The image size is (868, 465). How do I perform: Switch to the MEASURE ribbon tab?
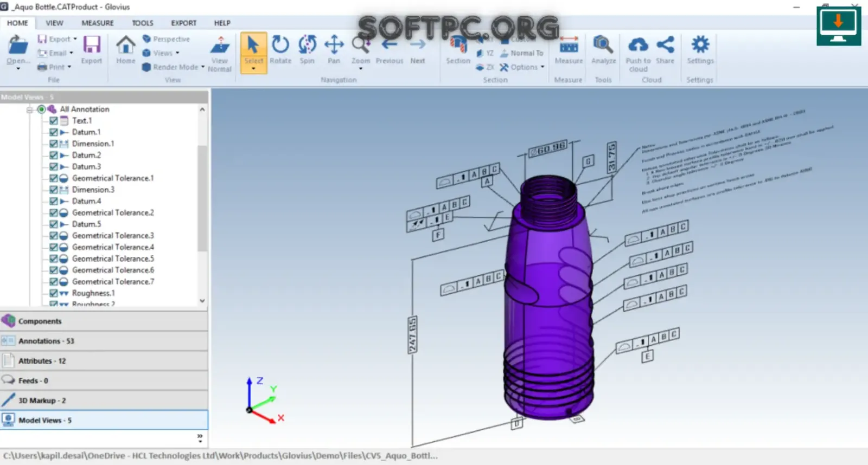[x=98, y=23]
